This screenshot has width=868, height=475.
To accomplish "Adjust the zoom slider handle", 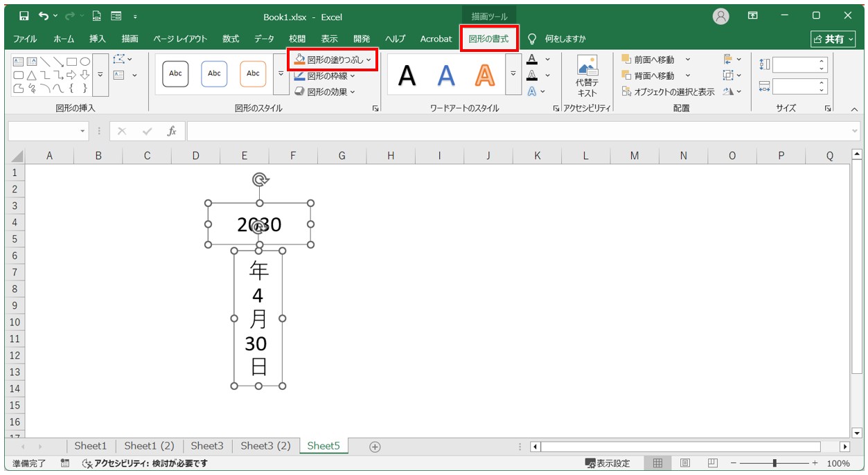I will 774,463.
